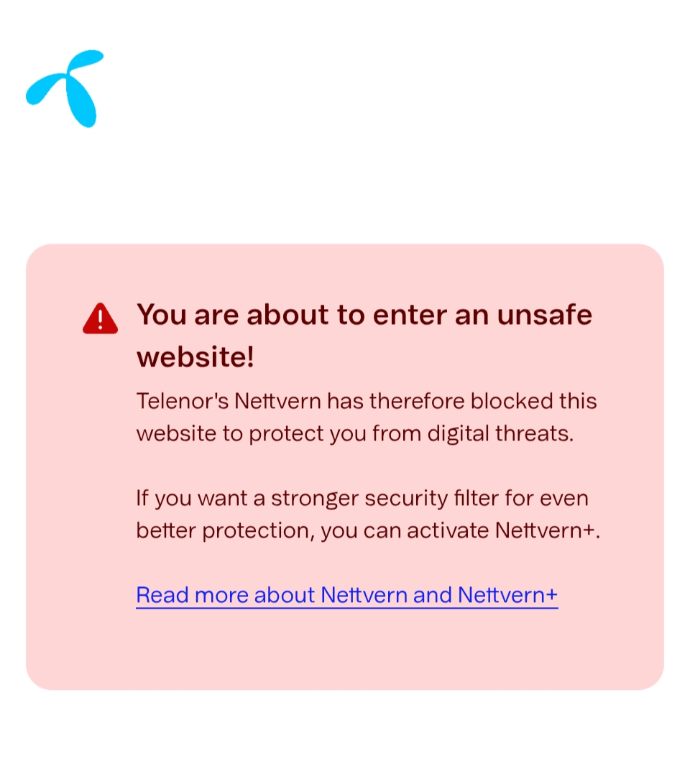
Task: Click empty pink area below the link
Action: click(345, 650)
